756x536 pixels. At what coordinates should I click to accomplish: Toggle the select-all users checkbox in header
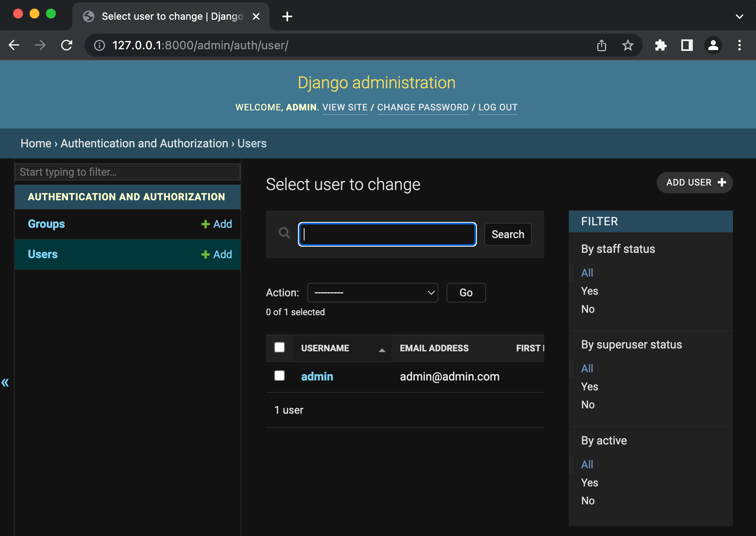[279, 347]
